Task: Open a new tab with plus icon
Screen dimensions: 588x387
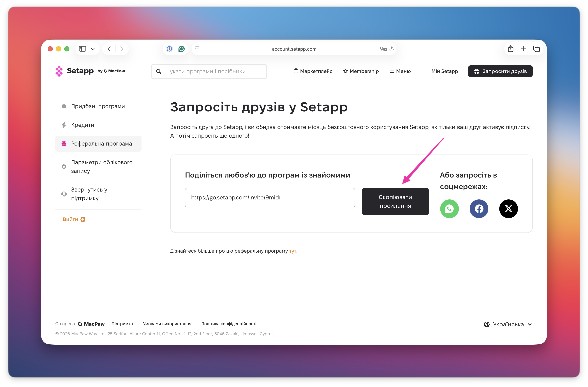Action: 523,49
